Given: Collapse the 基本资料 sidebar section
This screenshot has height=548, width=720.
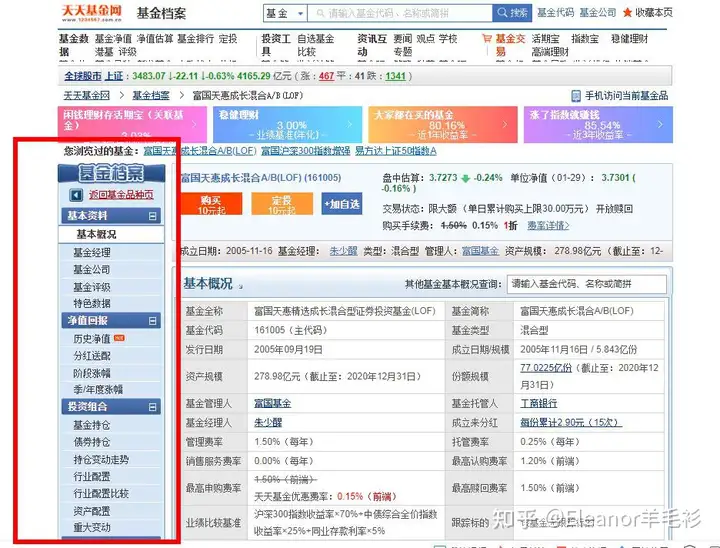Looking at the screenshot, I should tap(153, 216).
